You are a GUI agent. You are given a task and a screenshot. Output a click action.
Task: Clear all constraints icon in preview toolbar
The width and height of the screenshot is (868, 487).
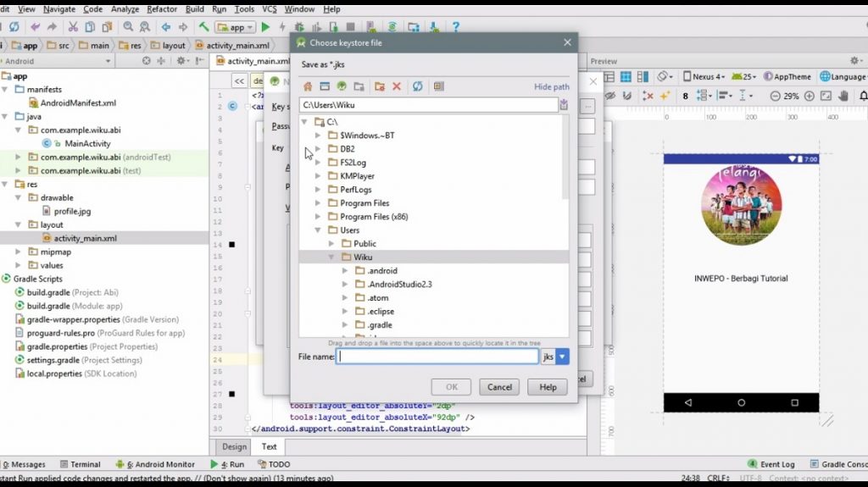point(648,96)
